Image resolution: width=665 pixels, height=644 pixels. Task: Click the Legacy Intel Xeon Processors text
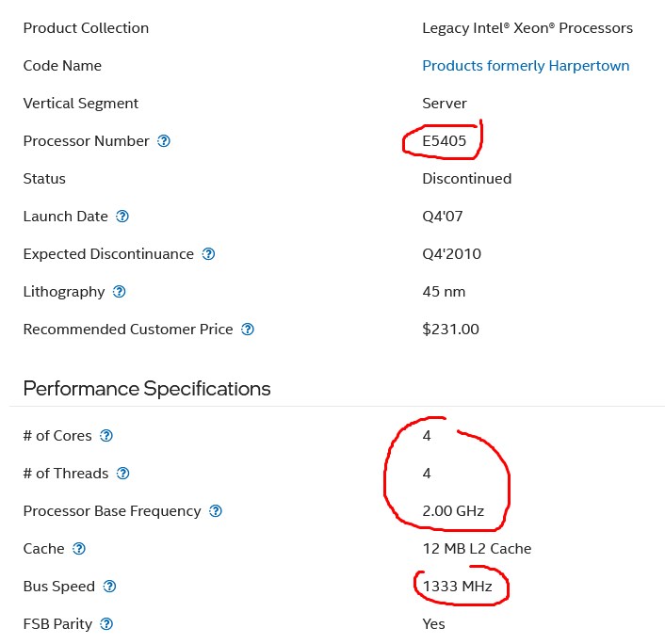pyautogui.click(x=527, y=28)
